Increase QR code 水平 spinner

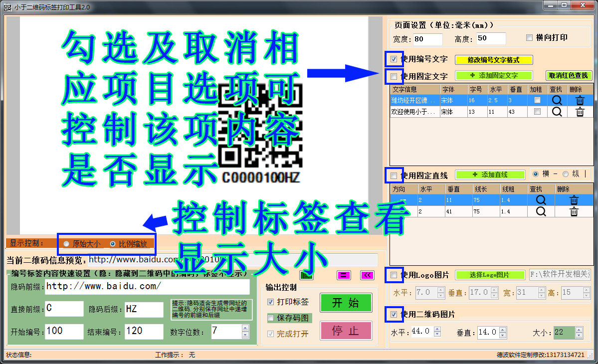[x=437, y=329]
